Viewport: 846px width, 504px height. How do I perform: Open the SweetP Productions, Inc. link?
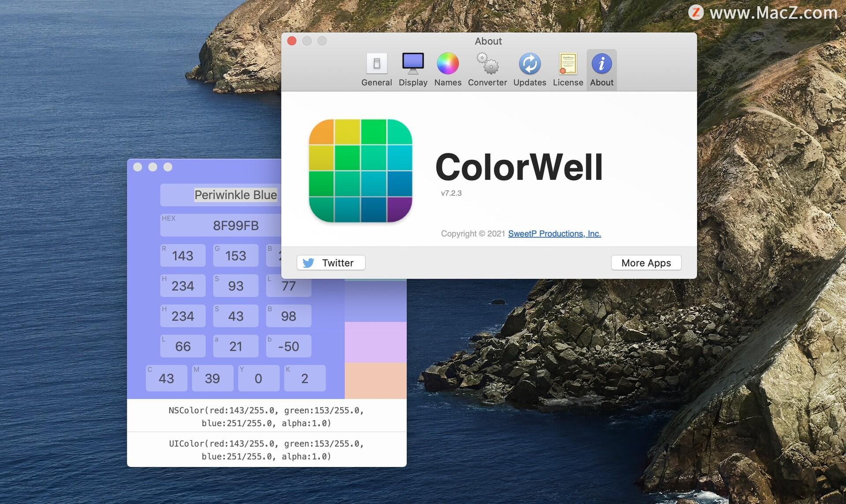554,233
